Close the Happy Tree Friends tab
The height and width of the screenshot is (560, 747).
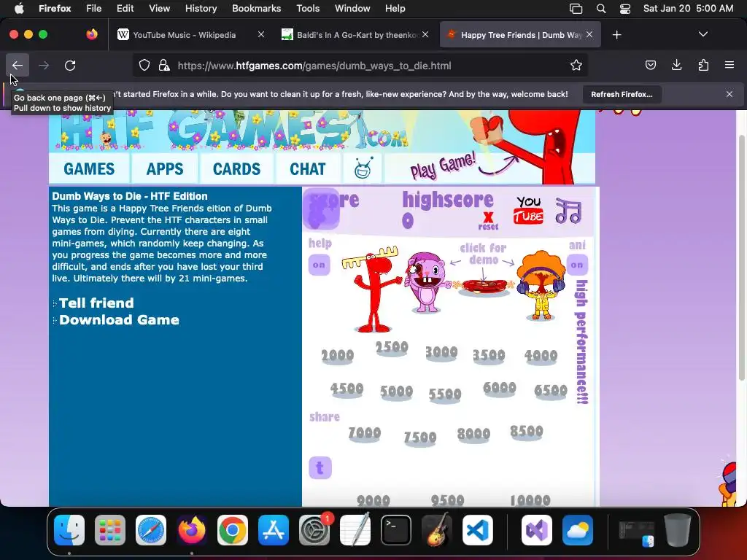tap(589, 35)
